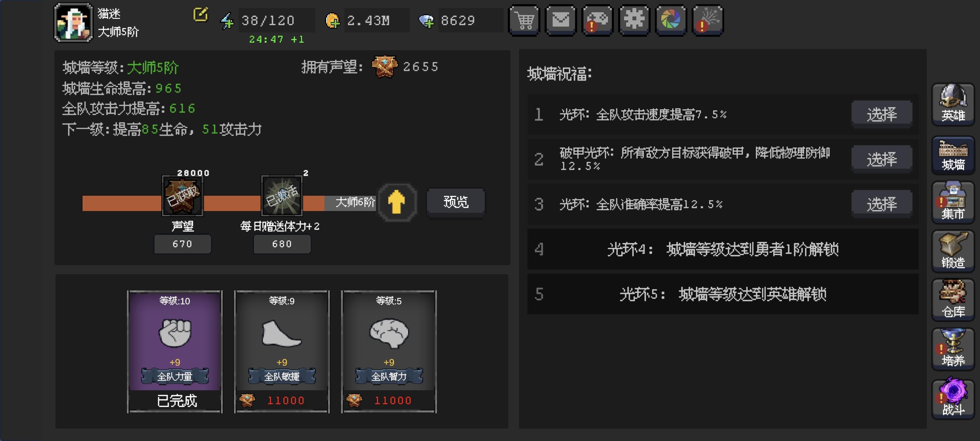Click the yellow upgrade arrow button
The height and width of the screenshot is (441, 980).
pyautogui.click(x=397, y=202)
